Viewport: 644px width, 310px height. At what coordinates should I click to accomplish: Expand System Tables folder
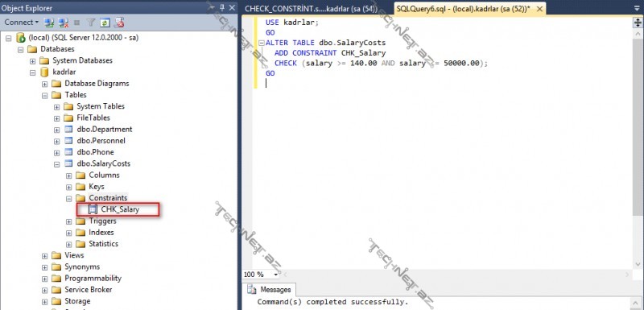(x=57, y=107)
